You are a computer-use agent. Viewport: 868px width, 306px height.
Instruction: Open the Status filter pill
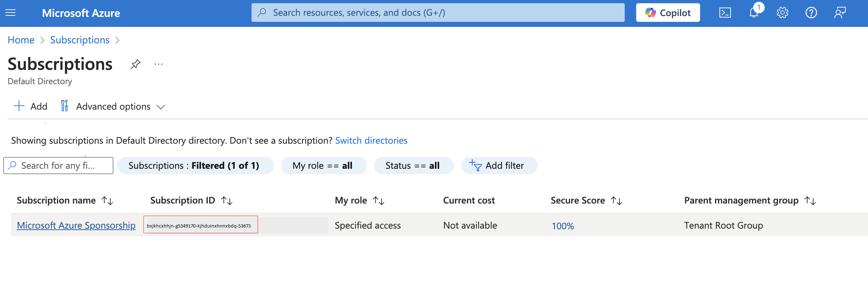coord(413,166)
